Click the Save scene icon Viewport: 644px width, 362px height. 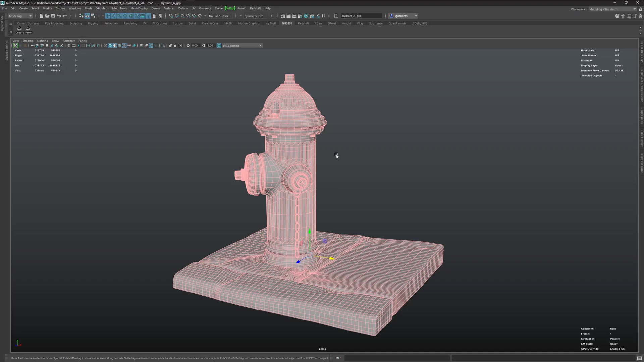click(x=53, y=16)
